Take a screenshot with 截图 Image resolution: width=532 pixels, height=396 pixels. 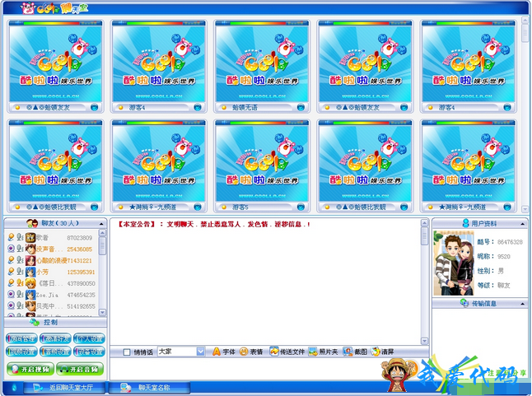click(x=355, y=352)
